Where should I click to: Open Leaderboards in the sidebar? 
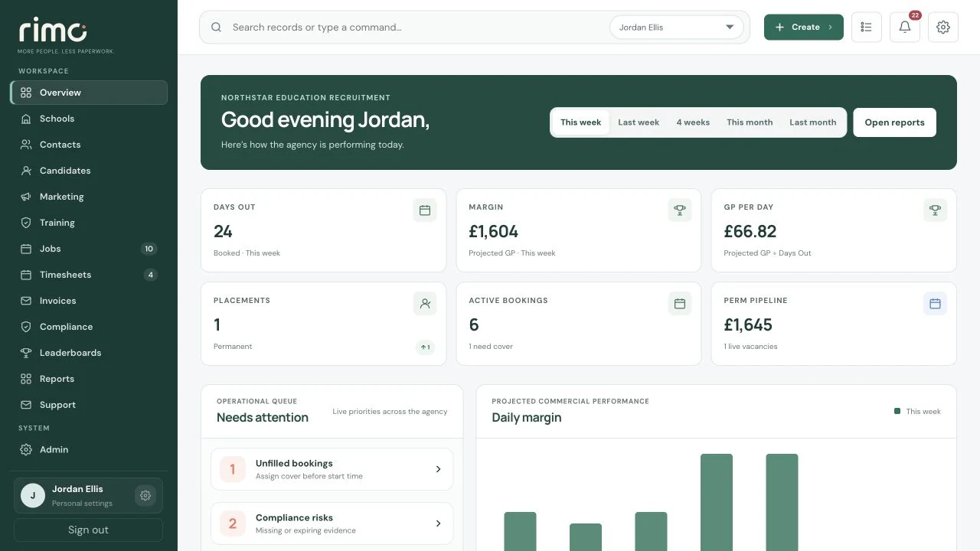[x=89, y=353]
